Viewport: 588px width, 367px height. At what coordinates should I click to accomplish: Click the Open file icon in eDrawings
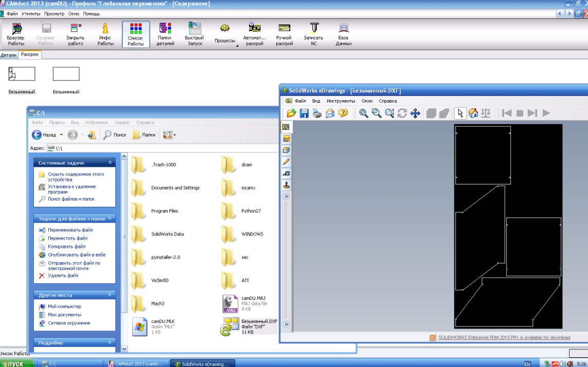click(x=291, y=113)
